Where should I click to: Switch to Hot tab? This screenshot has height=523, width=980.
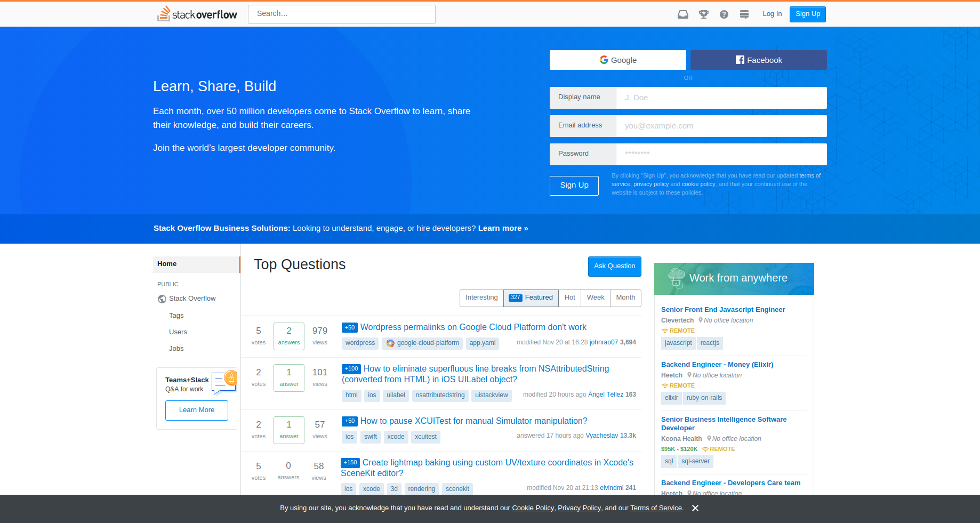pos(569,297)
